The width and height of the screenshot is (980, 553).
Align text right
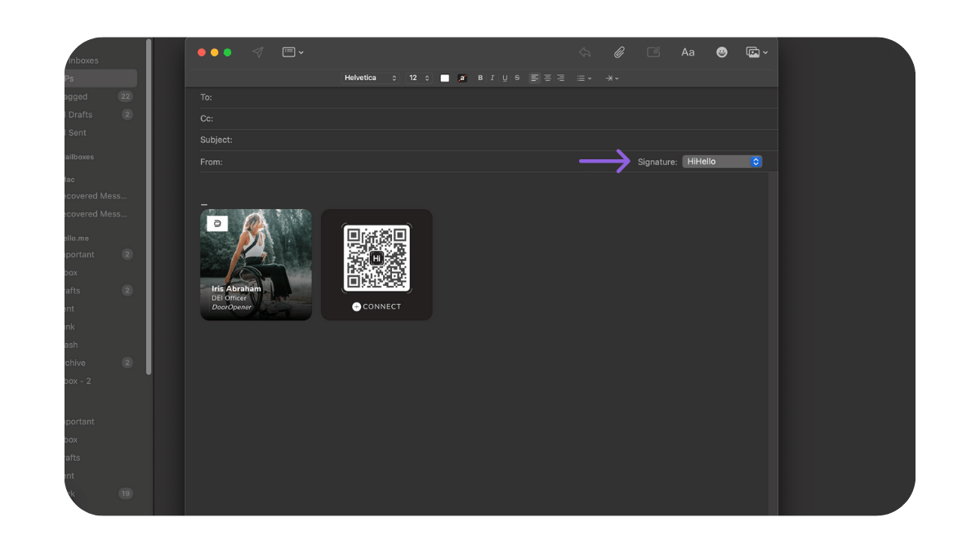560,78
